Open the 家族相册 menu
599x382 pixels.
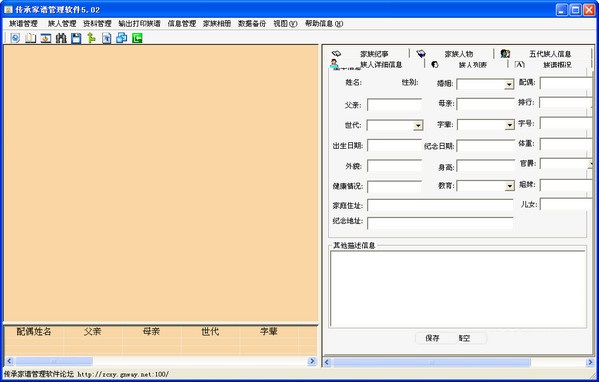tap(217, 24)
